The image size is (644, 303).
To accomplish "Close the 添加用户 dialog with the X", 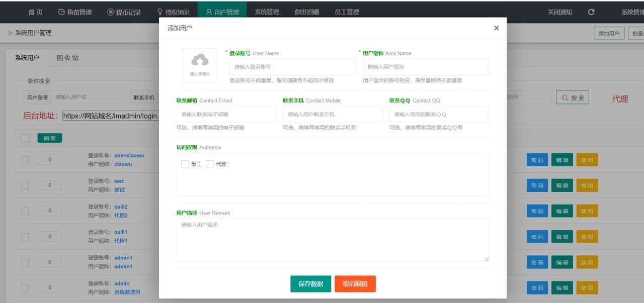I will click(496, 29).
